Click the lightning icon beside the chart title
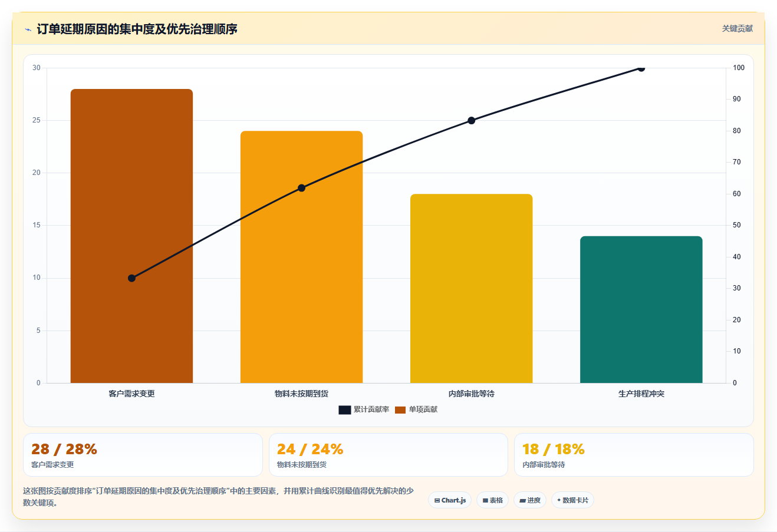 click(x=28, y=29)
